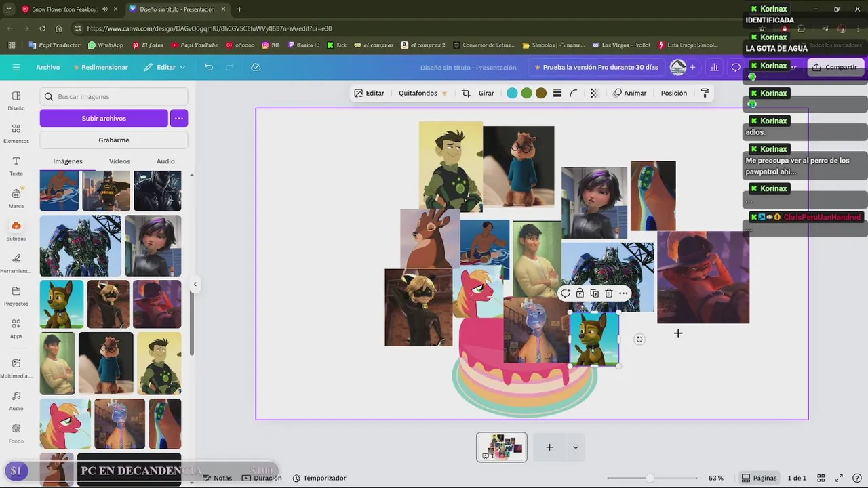Open the Subidos uploads panel
The height and width of the screenshot is (488, 868).
click(x=16, y=230)
